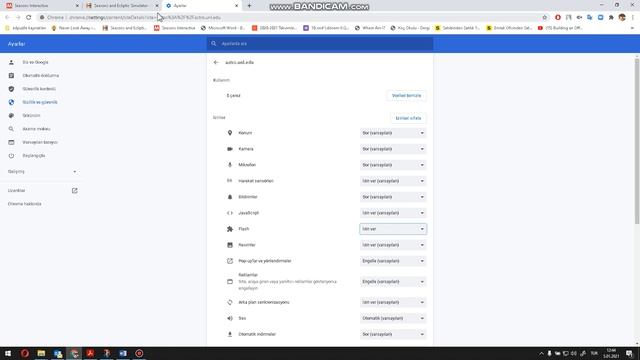Open Güvenlik kontrolü in the sidebar
Viewport: 640px width, 360px height.
tap(39, 89)
